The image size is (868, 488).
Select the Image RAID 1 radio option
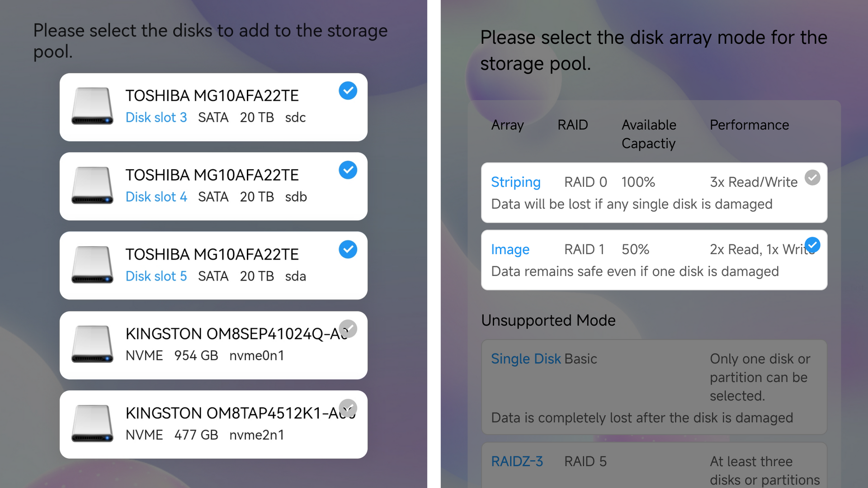tap(812, 245)
